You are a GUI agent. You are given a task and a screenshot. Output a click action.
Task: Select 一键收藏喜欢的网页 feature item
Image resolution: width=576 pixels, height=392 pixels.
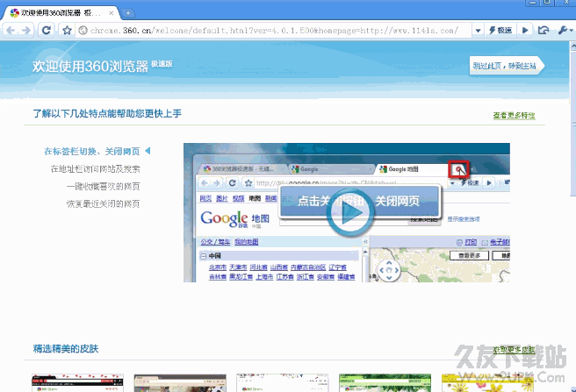click(104, 187)
